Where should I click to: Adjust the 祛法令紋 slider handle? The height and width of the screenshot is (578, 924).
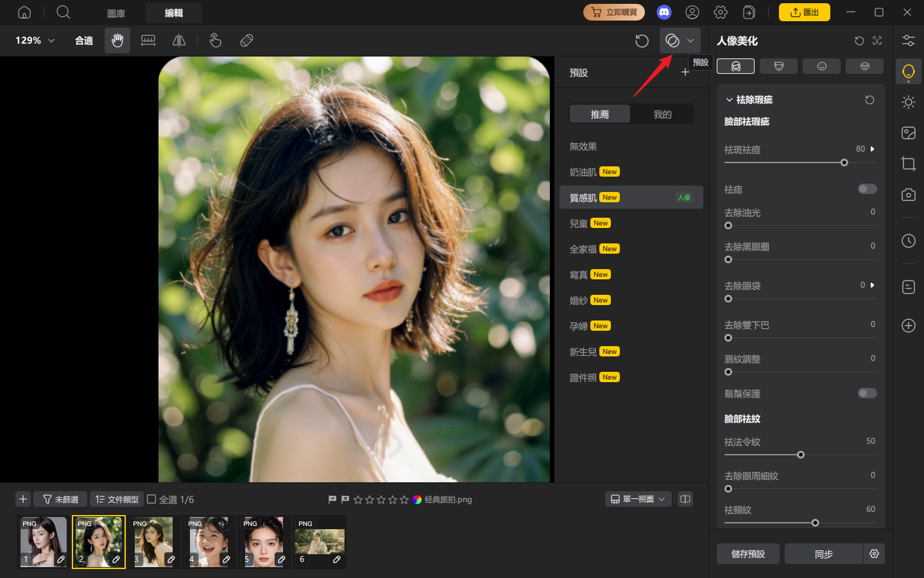click(801, 455)
